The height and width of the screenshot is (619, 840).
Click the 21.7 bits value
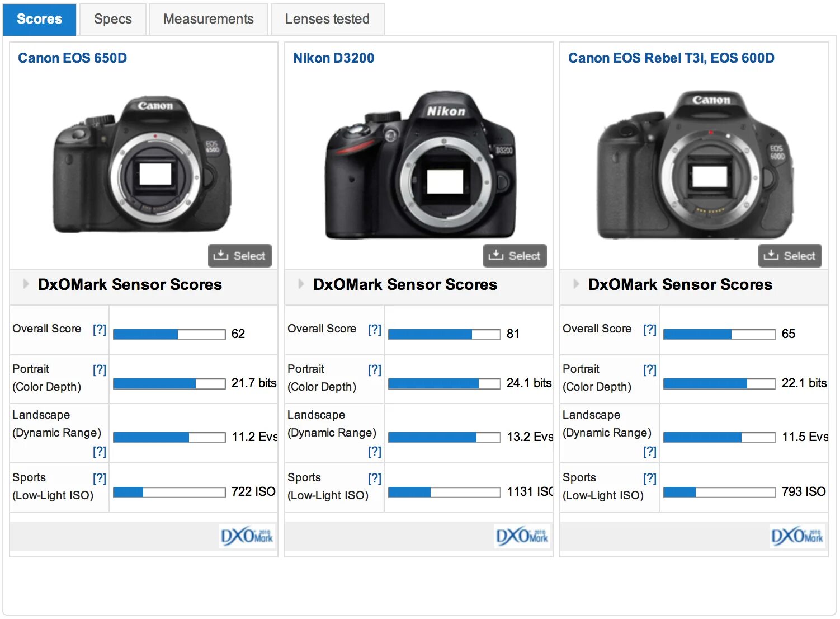(254, 383)
